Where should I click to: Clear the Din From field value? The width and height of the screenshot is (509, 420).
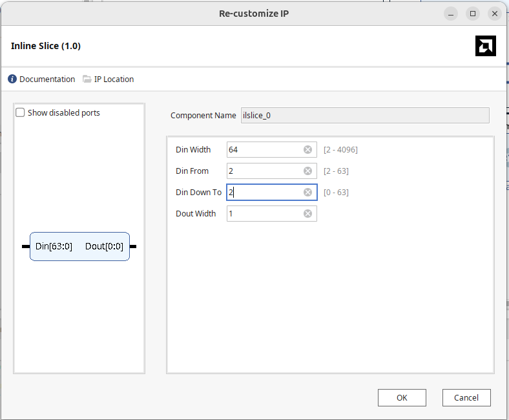307,171
